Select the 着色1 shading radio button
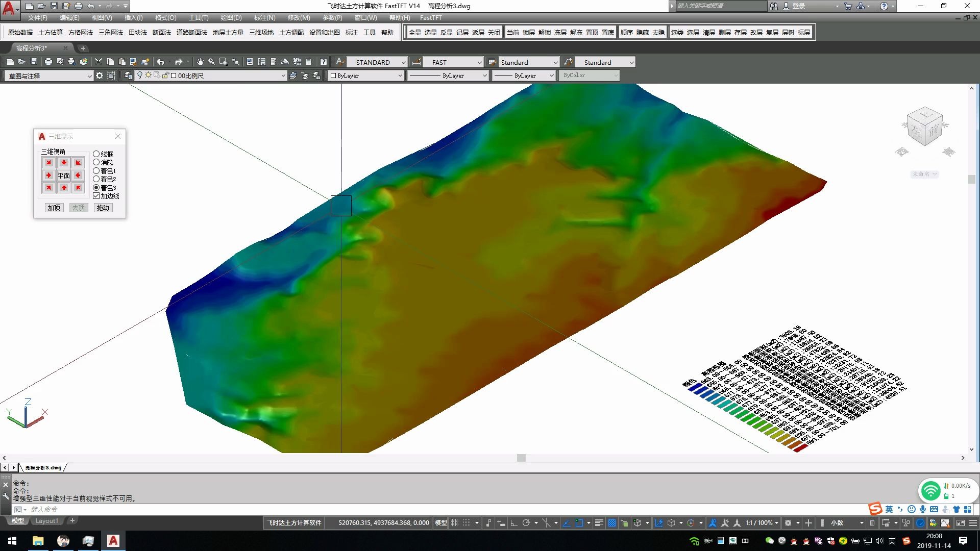The height and width of the screenshot is (551, 980). tap(96, 171)
